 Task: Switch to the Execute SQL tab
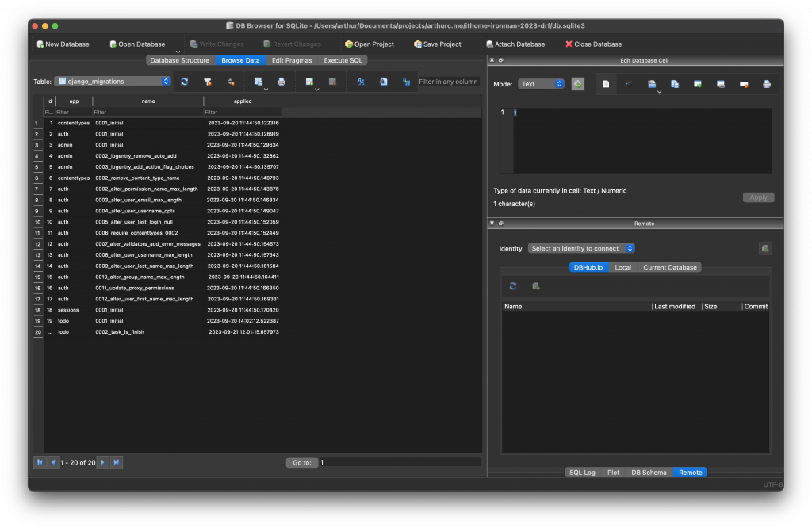pos(343,60)
